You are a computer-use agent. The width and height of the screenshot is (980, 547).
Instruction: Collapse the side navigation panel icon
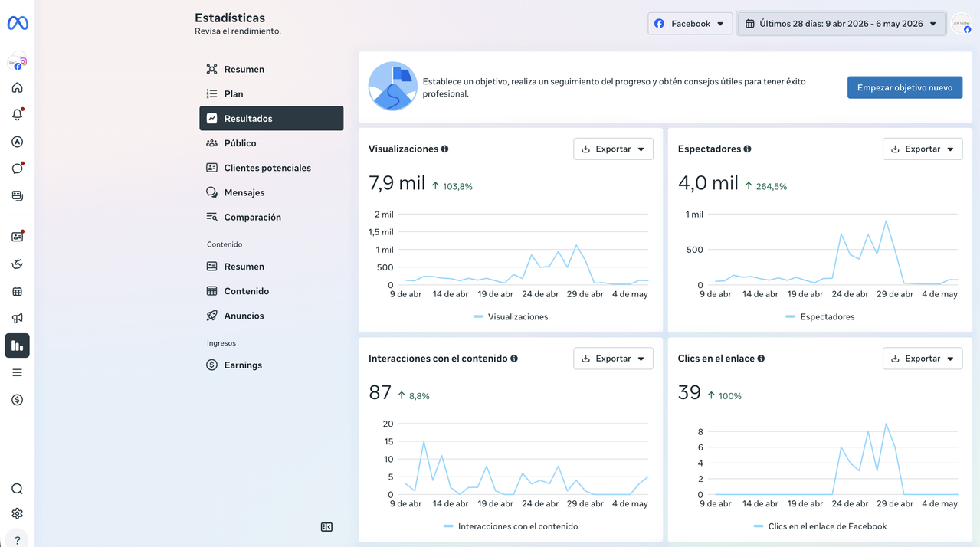coord(326,527)
